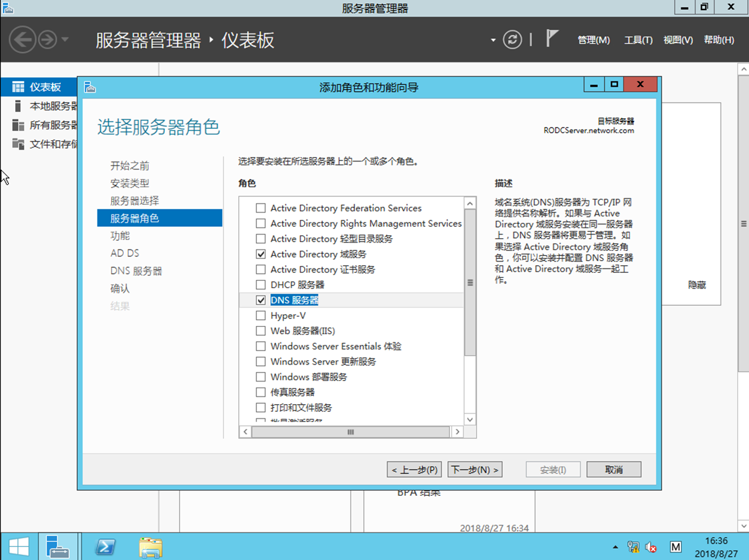Open the navigation history dropdown arrow
Viewport: 749px width, 560px height.
65,40
